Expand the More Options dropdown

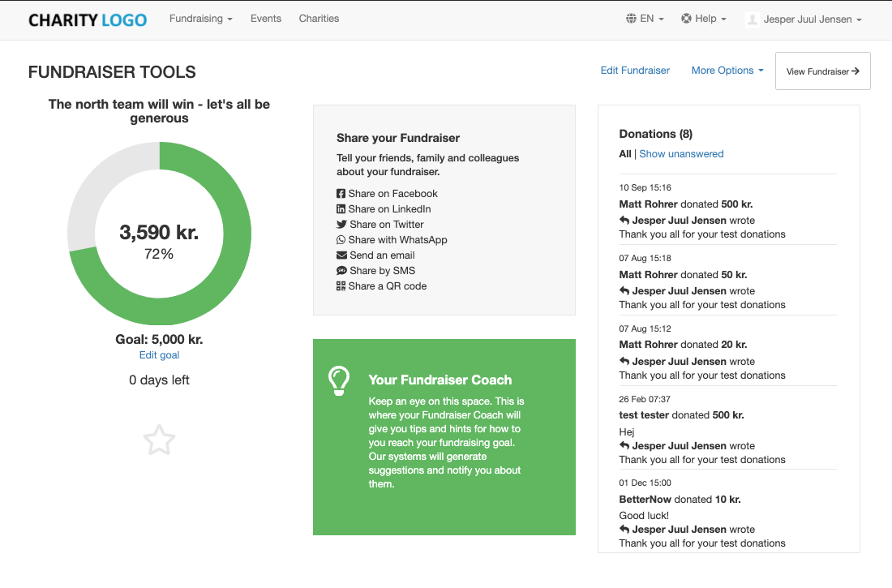coord(727,71)
